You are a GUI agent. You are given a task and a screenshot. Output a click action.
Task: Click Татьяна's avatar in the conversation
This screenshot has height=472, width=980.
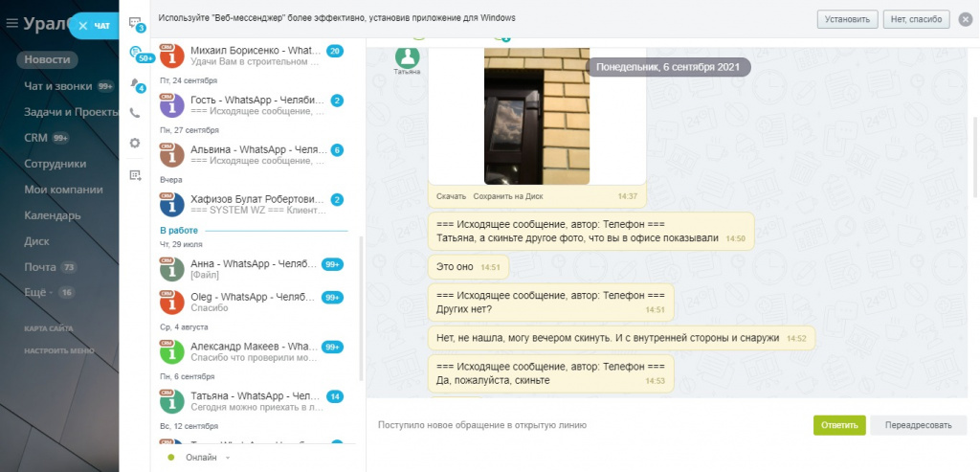408,57
